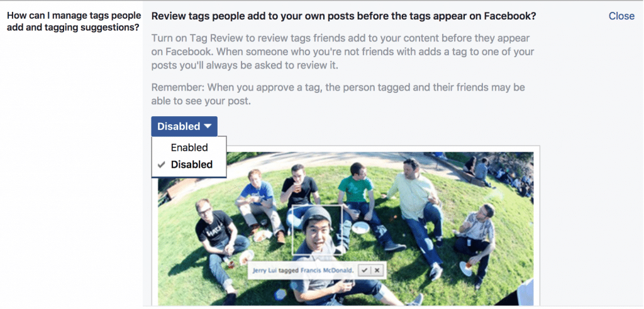Click the checkmark icon beside Disabled option
This screenshot has height=309, width=644.
162,165
